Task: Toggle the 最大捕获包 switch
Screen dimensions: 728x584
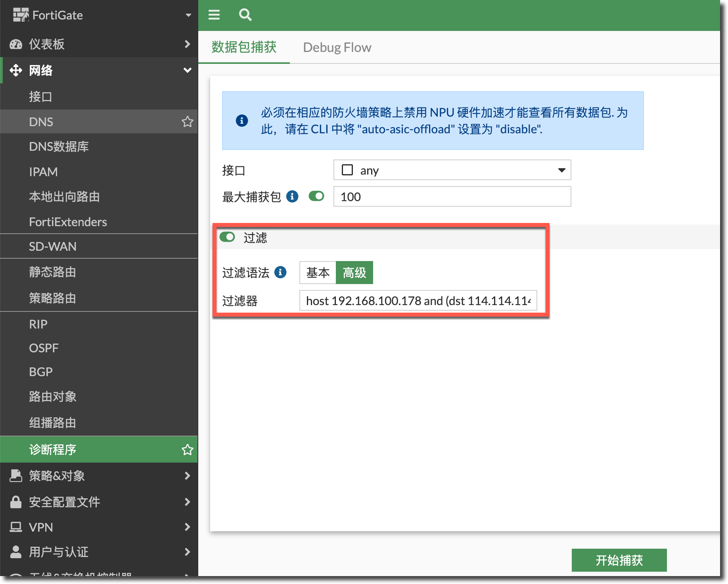Action: pos(316,196)
